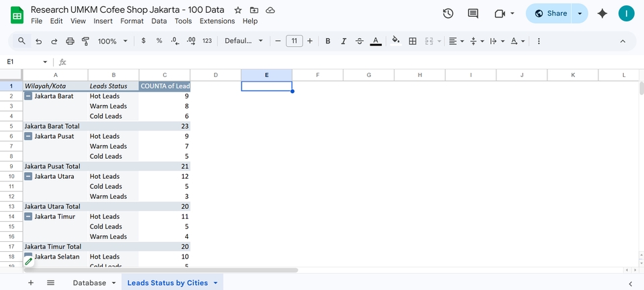The width and height of the screenshot is (644, 290).
Task: Click the horizontal scrollbar
Action: point(160,271)
